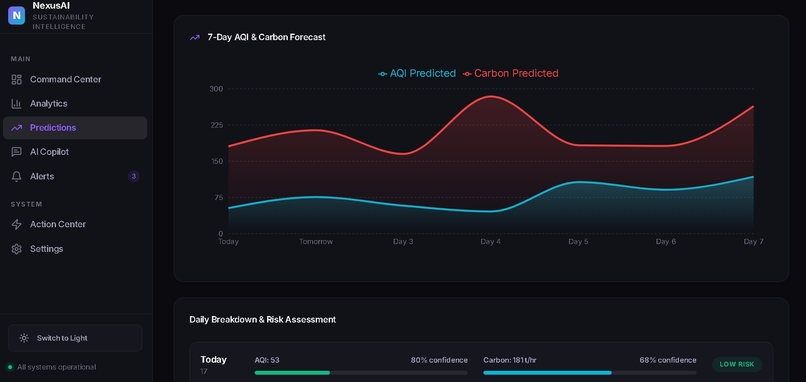806x382 pixels.
Task: Open the Analytics menu item
Action: (x=75, y=104)
